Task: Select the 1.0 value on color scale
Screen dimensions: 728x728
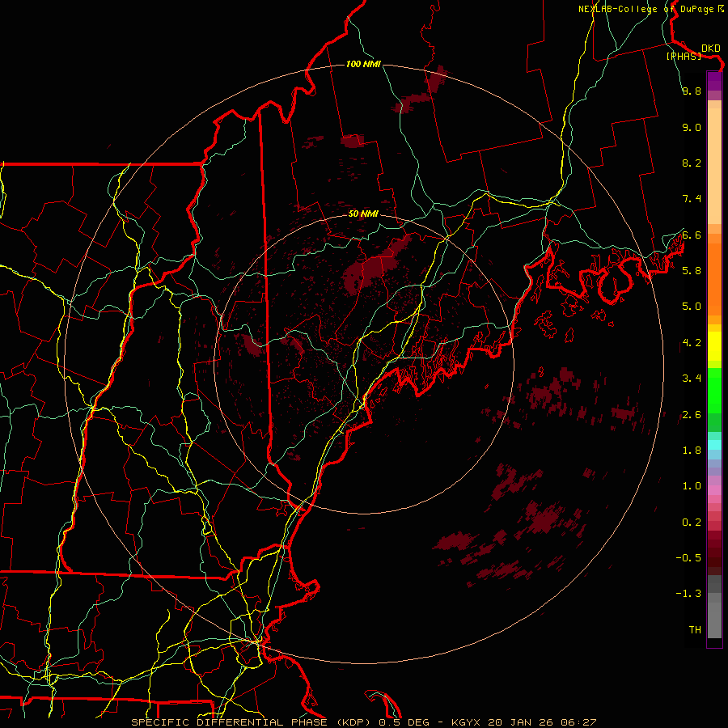Action: tap(692, 485)
